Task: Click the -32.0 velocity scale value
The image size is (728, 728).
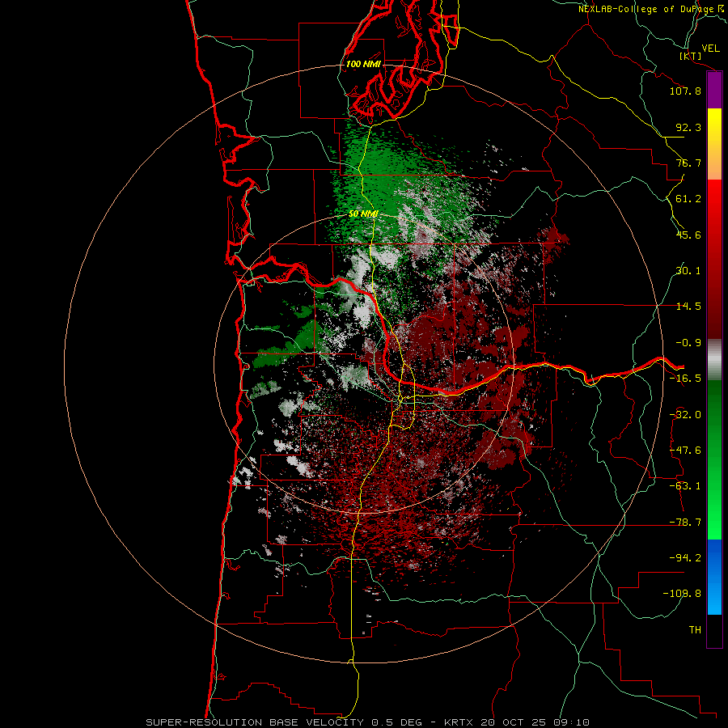Action: (x=685, y=415)
